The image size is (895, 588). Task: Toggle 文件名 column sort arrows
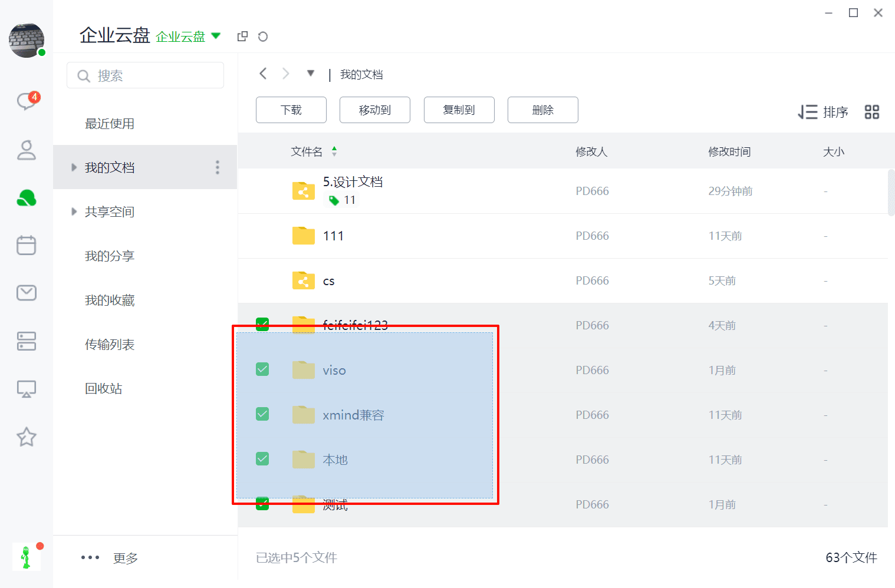tap(334, 151)
